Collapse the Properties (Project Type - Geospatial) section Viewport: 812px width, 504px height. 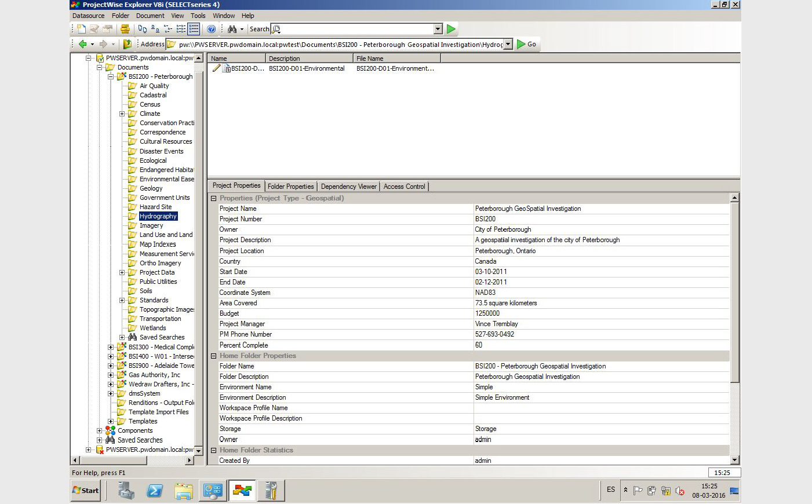(213, 198)
